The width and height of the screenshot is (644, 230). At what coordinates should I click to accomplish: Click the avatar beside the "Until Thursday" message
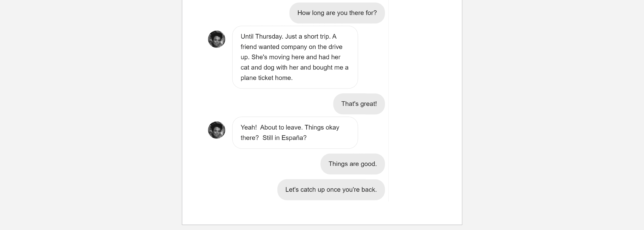pyautogui.click(x=217, y=39)
